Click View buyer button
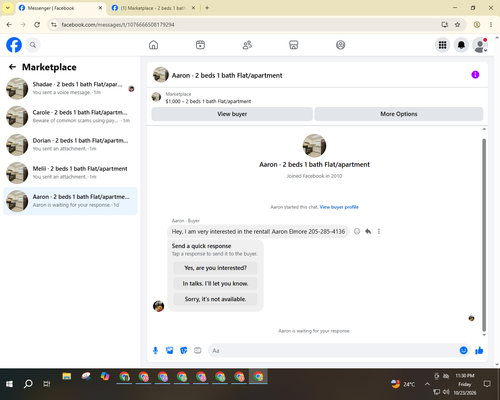The height and width of the screenshot is (400, 500). coord(232,114)
